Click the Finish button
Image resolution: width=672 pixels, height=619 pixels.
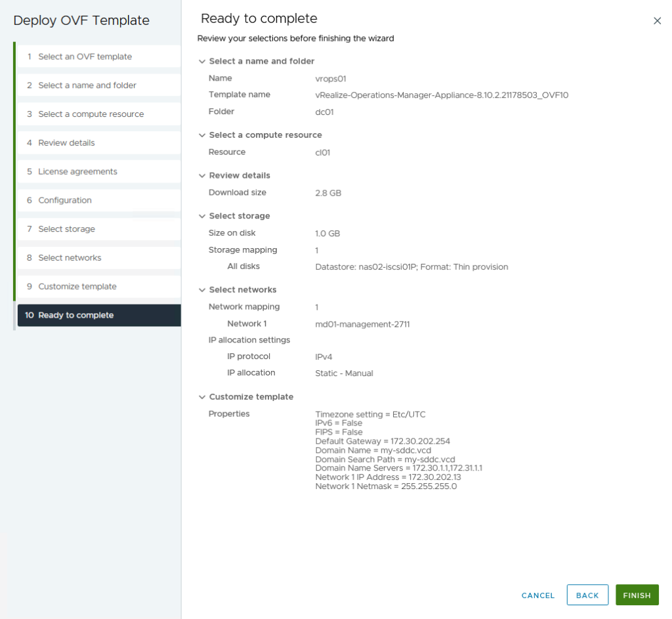coord(637,595)
